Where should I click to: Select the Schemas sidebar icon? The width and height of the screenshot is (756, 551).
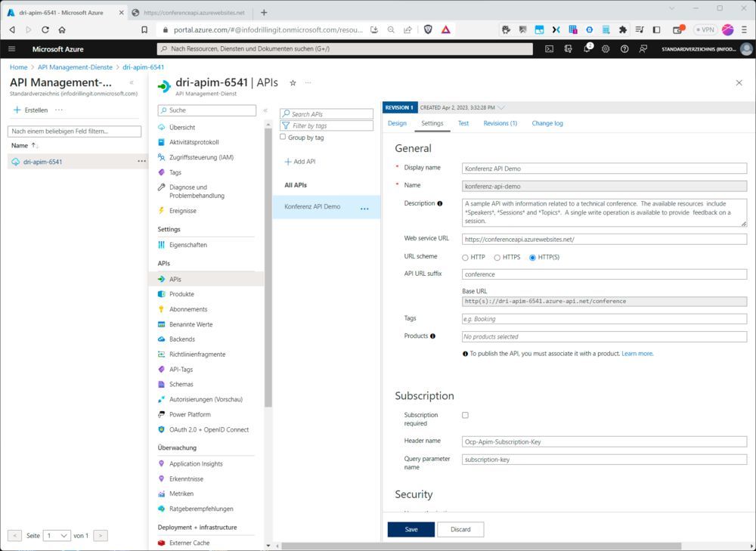[163, 384]
